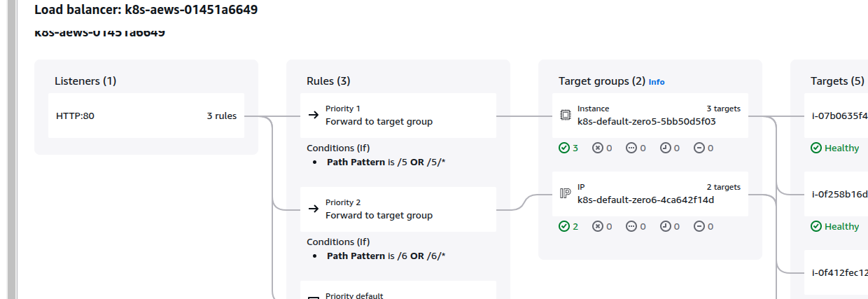This screenshot has width=868, height=299.
Task: Click target instance i-0f258b16d
Action: 840,194
